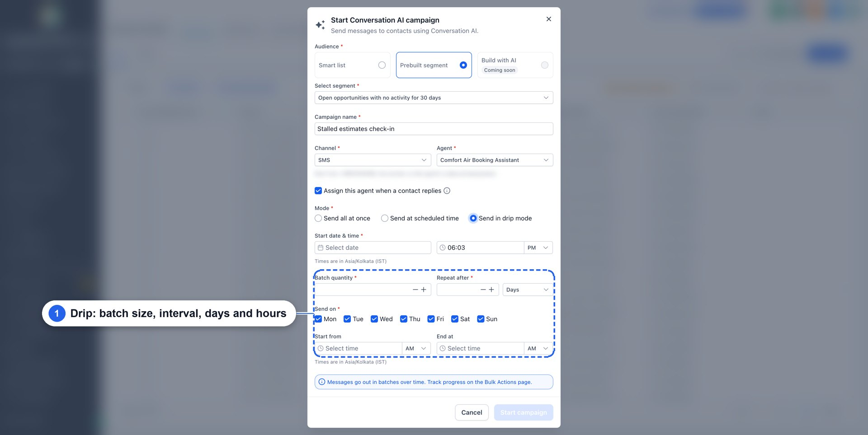Increase Batch quantity with plus icon
The width and height of the screenshot is (868, 435).
click(424, 290)
